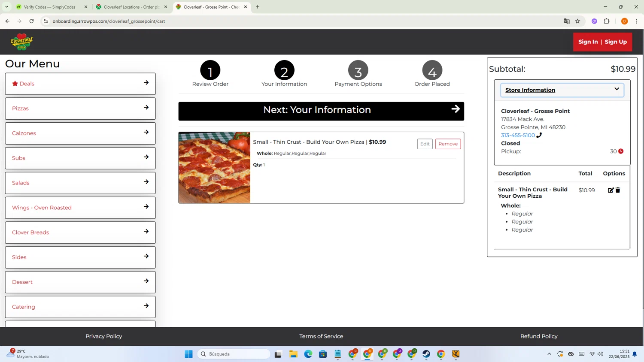Click the pepperoni pizza thumbnail image
Viewport: 644px width, 362px height.
[x=214, y=168]
